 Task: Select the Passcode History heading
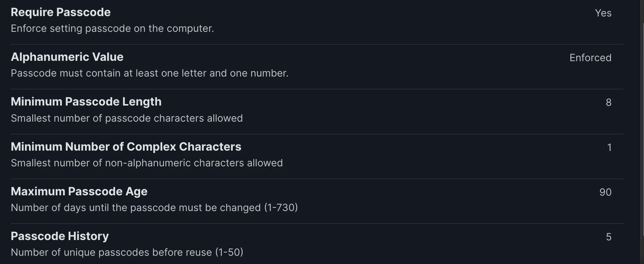click(x=60, y=236)
